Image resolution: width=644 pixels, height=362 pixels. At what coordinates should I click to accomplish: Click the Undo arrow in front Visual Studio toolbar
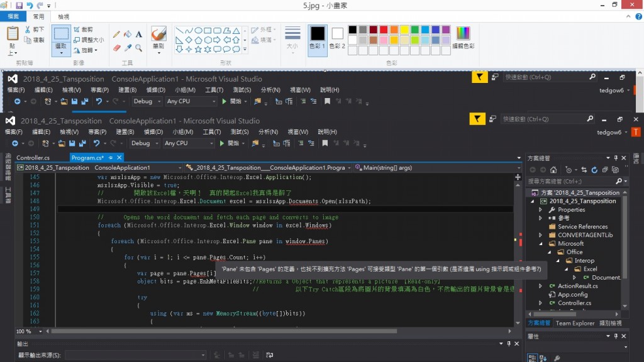tap(96, 143)
